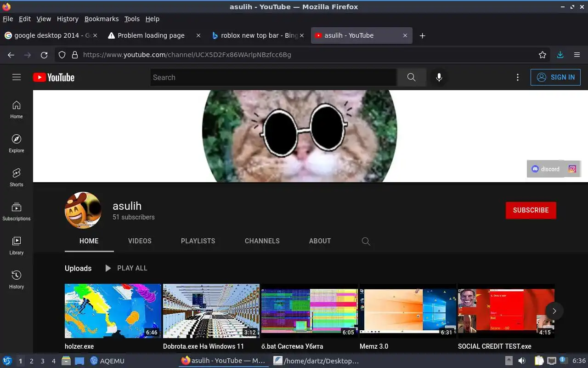Click the SIGN IN button

(x=555, y=77)
